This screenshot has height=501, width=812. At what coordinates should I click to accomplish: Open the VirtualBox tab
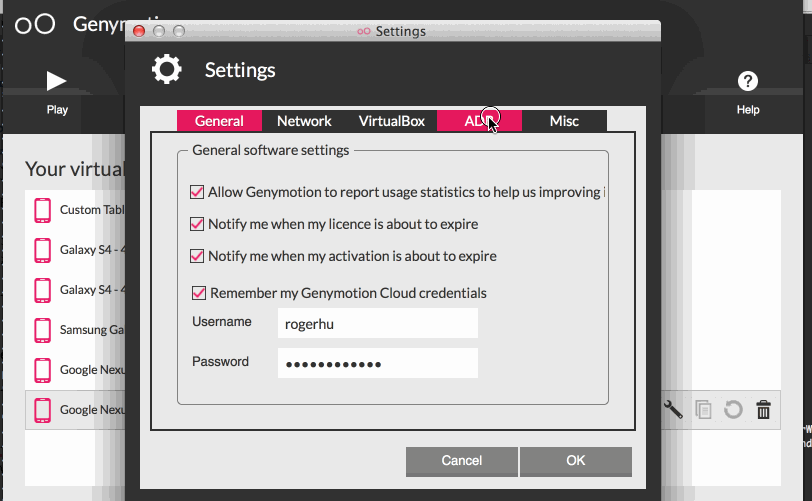click(x=392, y=121)
